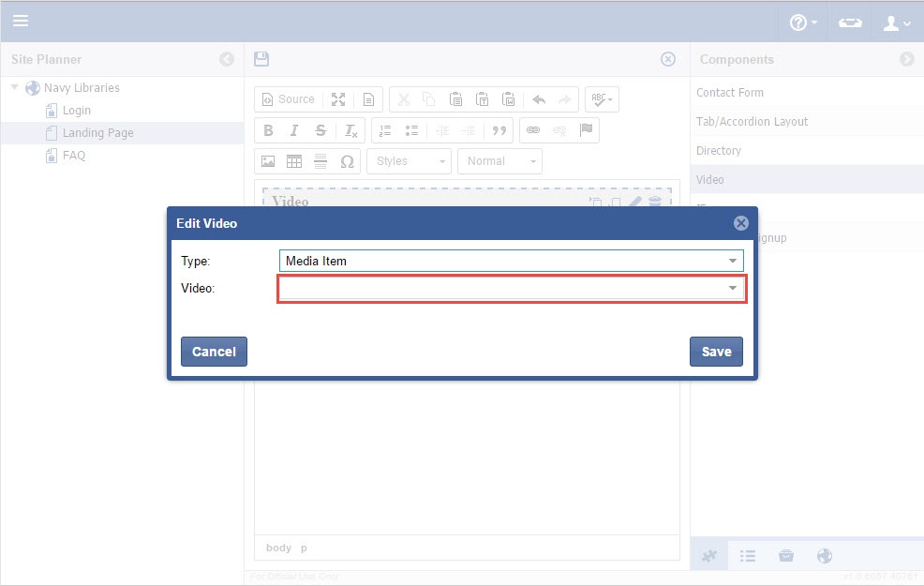This screenshot has width=924, height=586.
Task: Open the Styles dropdown in toolbar
Action: click(409, 161)
